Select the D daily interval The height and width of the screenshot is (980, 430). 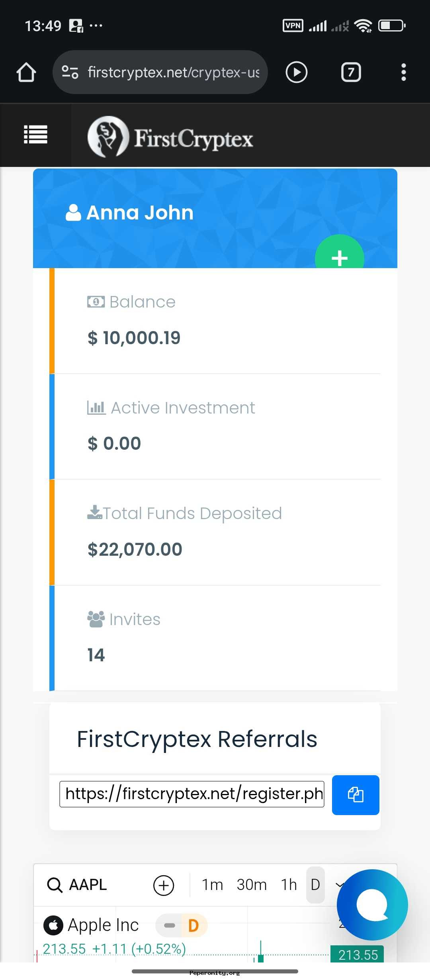315,885
